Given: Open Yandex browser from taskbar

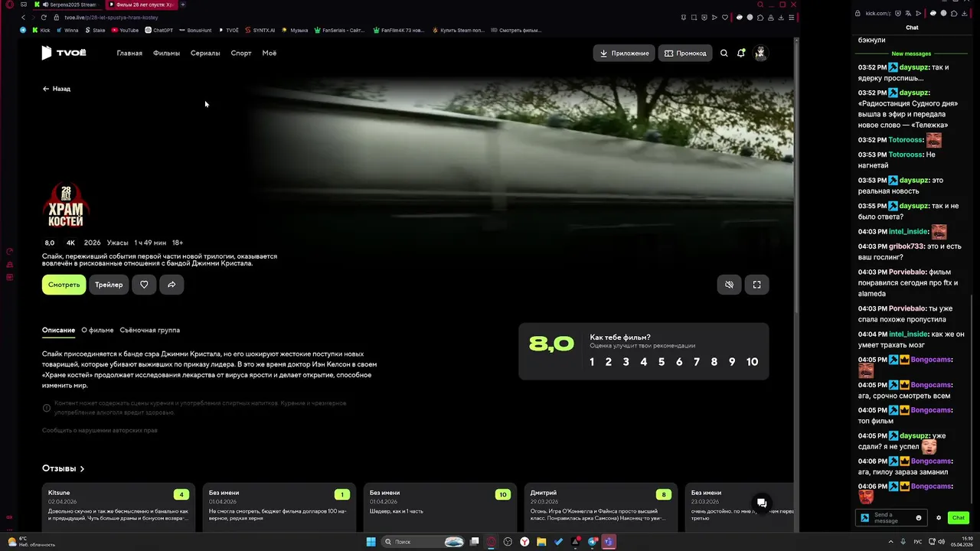Looking at the screenshot, I should point(524,542).
